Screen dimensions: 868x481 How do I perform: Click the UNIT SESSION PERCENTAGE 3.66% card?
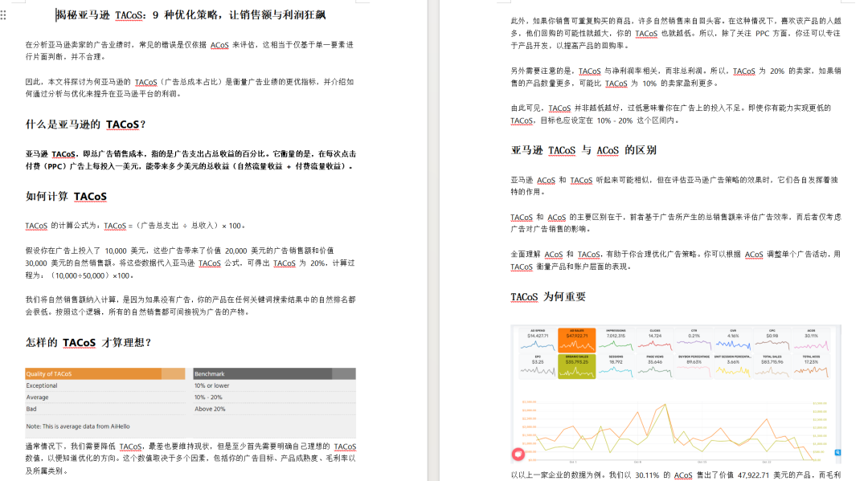click(x=733, y=366)
